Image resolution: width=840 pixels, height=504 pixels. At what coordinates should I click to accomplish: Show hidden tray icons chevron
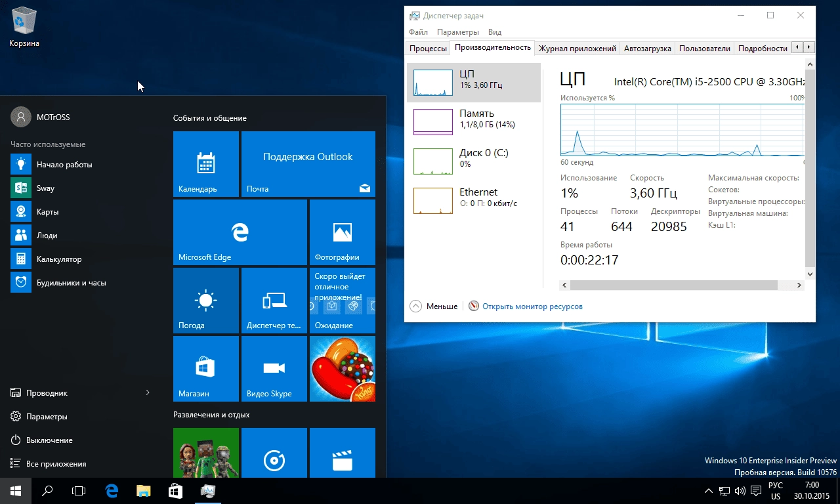[x=709, y=491]
